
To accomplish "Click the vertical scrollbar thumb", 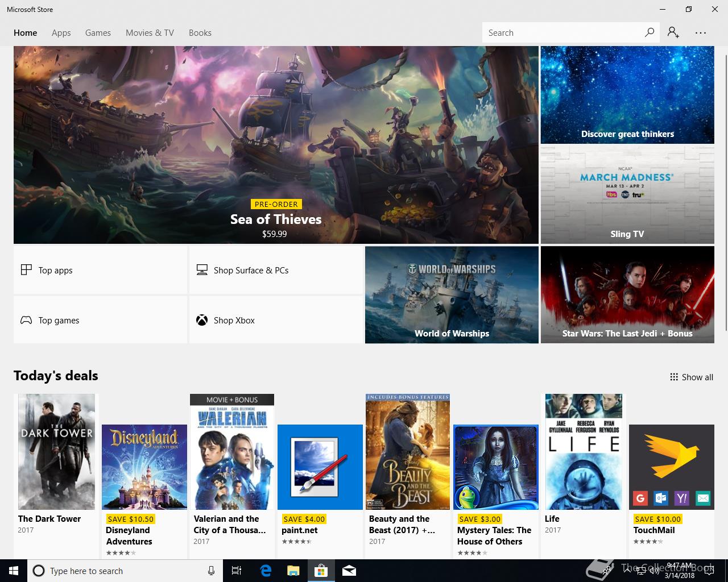I will point(726,193).
